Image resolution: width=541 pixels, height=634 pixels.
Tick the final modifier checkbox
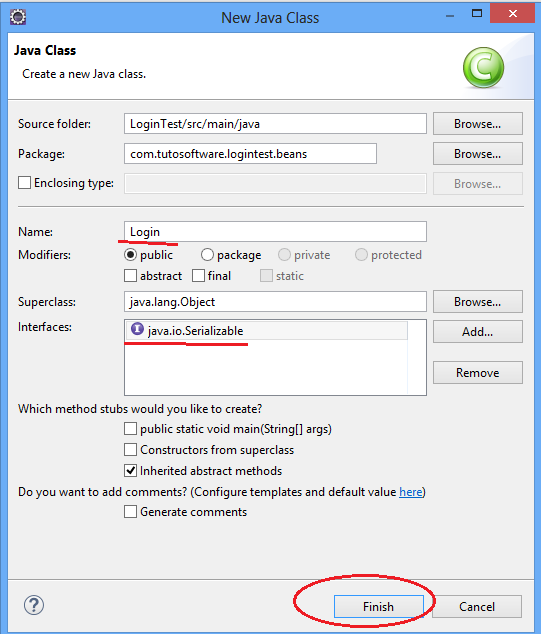coord(198,276)
